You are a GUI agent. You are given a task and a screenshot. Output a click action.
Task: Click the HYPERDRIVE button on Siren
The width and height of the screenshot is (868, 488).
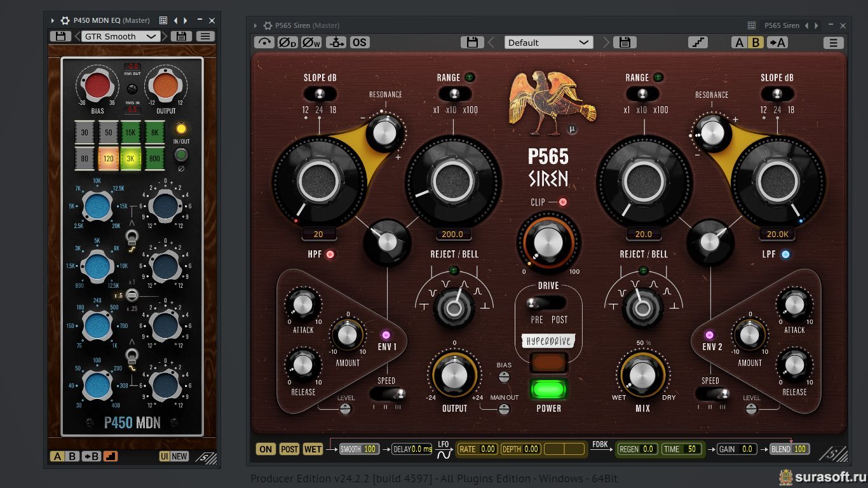548,363
